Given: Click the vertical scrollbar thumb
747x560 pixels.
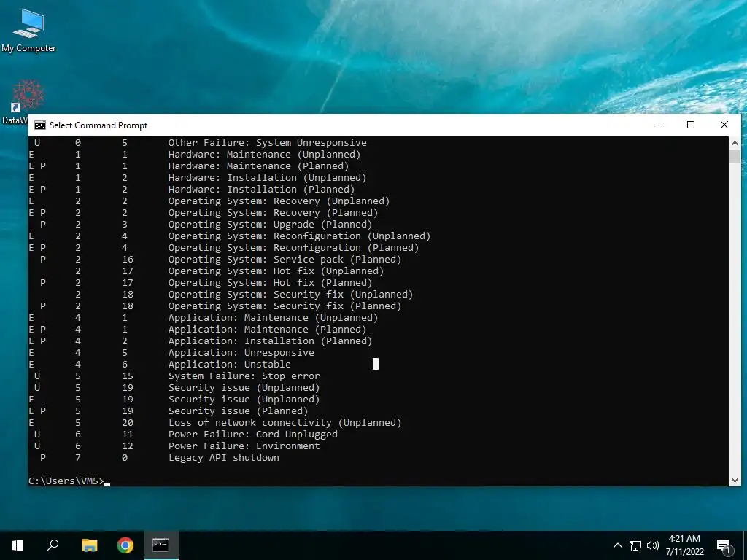Looking at the screenshot, I should click(x=735, y=156).
